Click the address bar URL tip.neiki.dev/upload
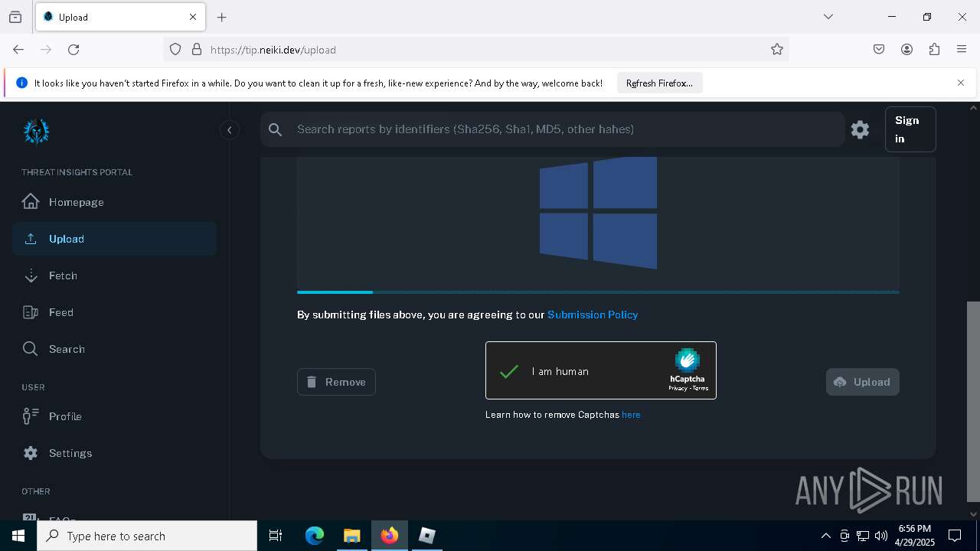The width and height of the screenshot is (980, 551). pyautogui.click(x=273, y=50)
